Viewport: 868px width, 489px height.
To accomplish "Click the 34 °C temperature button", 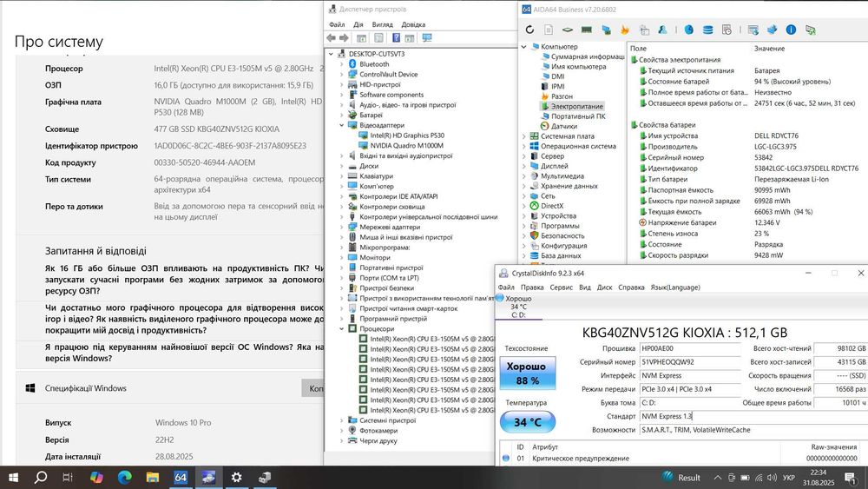I will pyautogui.click(x=528, y=422).
